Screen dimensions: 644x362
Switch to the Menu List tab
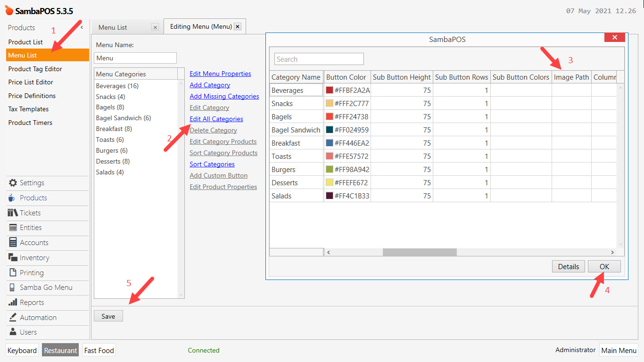point(112,27)
